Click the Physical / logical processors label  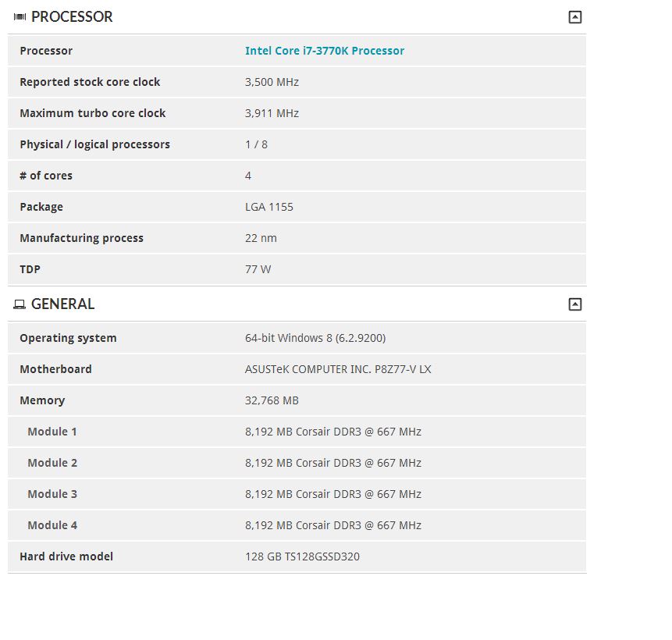[94, 144]
